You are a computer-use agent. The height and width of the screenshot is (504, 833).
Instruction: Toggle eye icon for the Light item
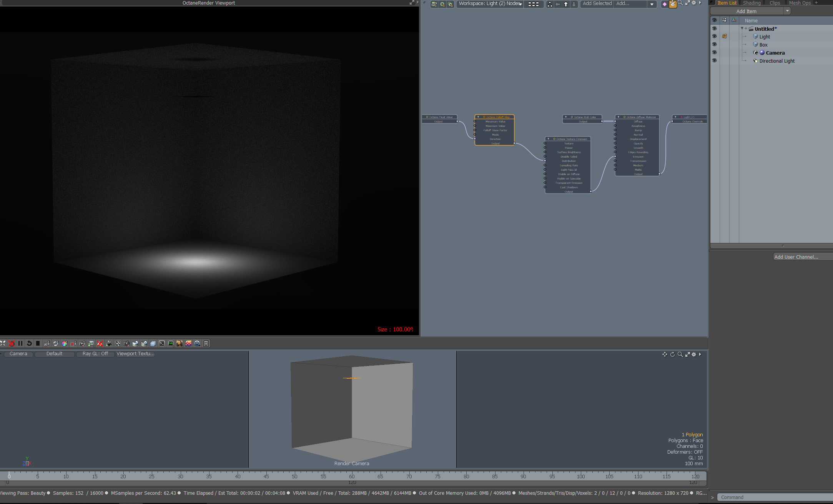pyautogui.click(x=714, y=37)
